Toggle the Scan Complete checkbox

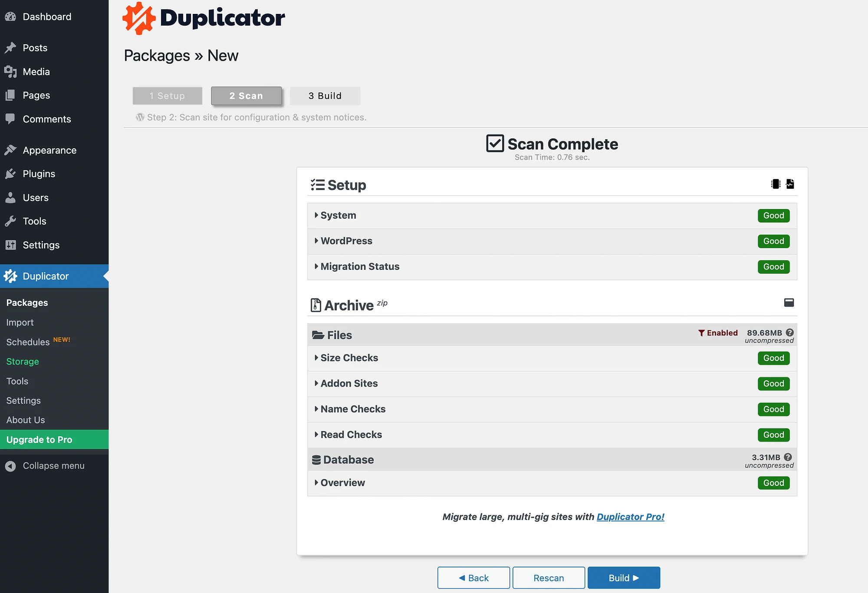(x=494, y=143)
